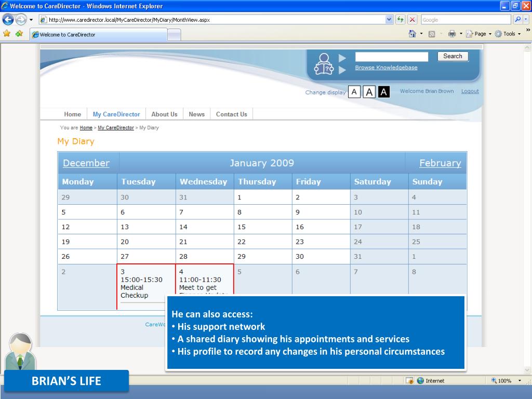532x399 pixels.
Task: Click Add to Favorites star-plus icon
Action: 19,34
